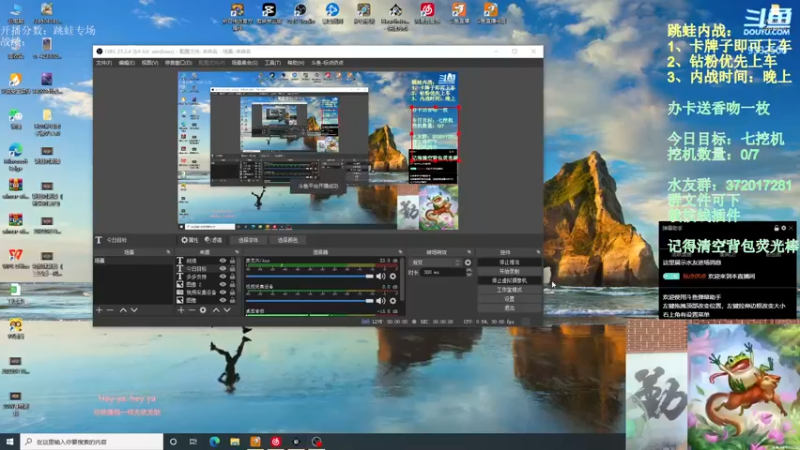Viewport: 800px width, 450px height.
Task: Remove the selected source with the minus button
Action: tap(191, 310)
